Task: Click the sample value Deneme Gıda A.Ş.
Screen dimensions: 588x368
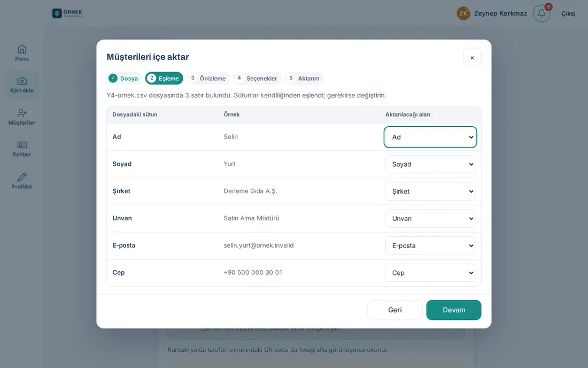Action: point(251,191)
